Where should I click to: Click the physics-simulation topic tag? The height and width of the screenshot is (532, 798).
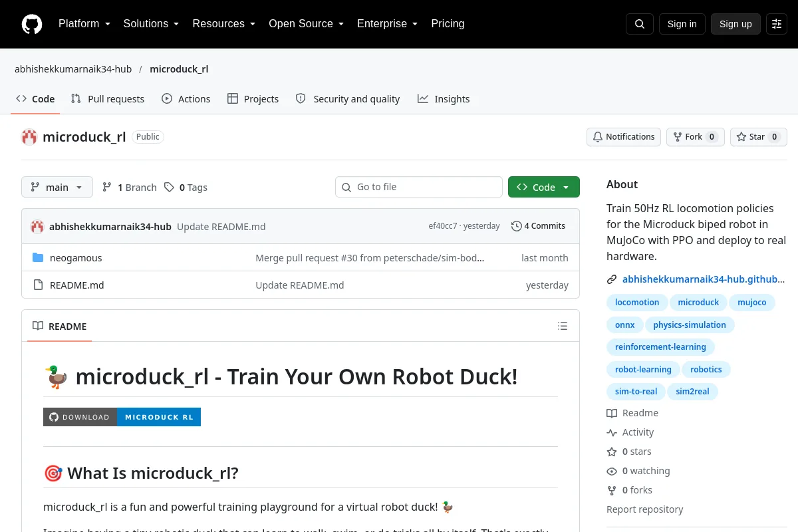click(x=690, y=325)
